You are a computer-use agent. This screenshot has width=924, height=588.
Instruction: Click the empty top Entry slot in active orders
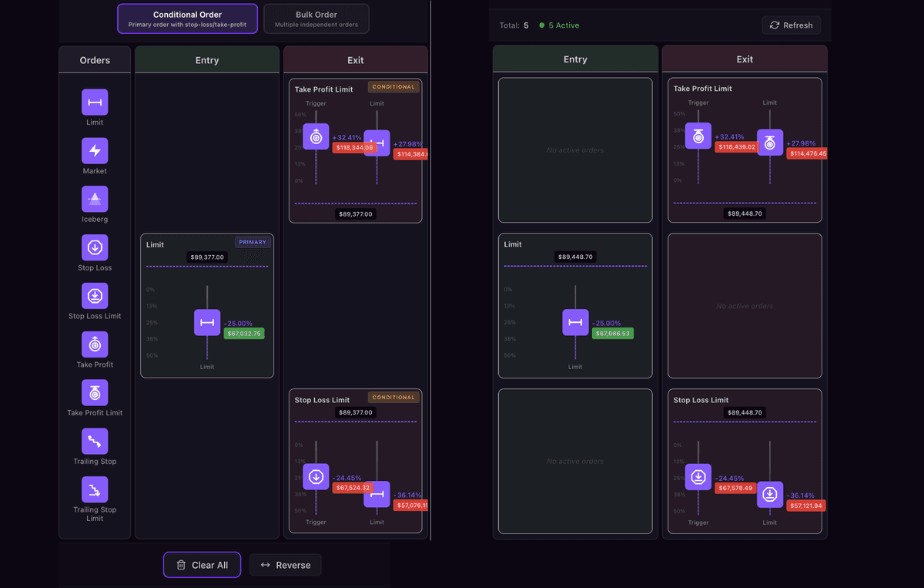tap(575, 150)
